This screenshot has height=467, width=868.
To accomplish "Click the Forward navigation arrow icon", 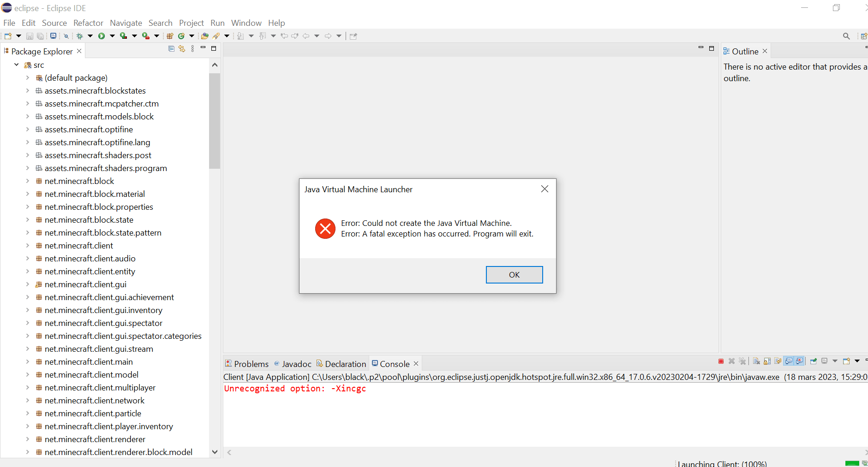I will pyautogui.click(x=328, y=36).
